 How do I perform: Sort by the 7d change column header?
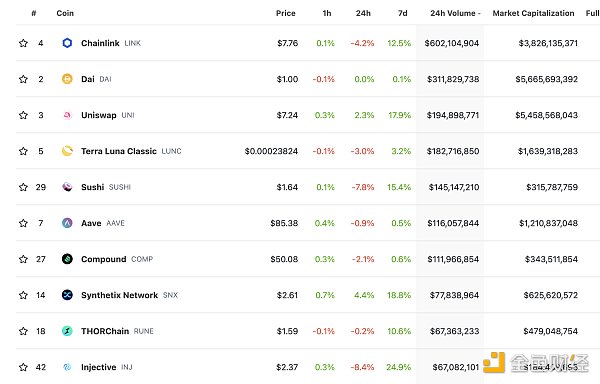(403, 13)
